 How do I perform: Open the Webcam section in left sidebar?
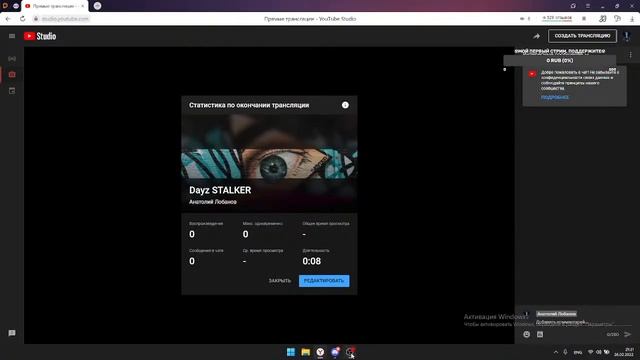[12, 75]
